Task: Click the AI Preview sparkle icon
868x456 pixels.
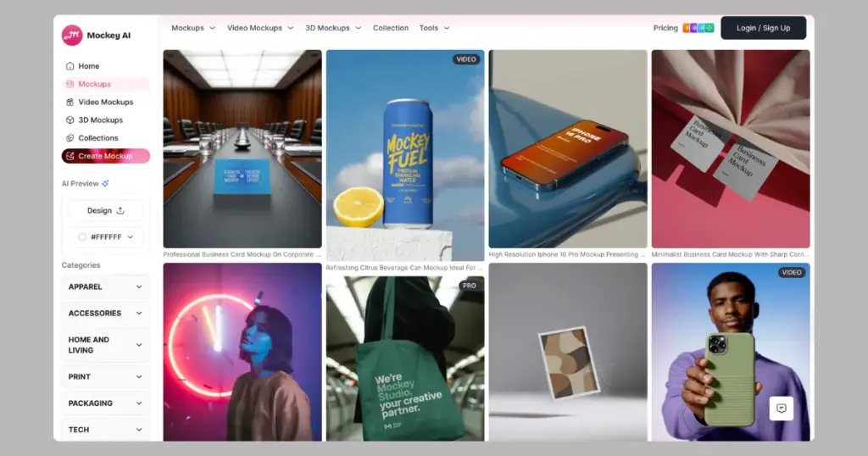Action: [x=105, y=184]
